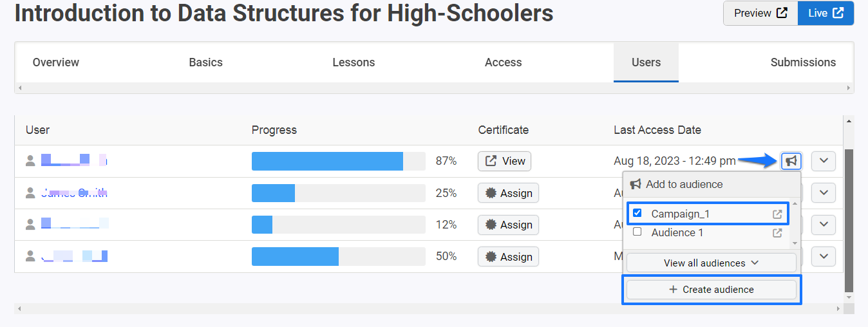Image resolution: width=868 pixels, height=327 pixels.
Task: Click user avatar icon in 12% progress row
Action: (30, 224)
